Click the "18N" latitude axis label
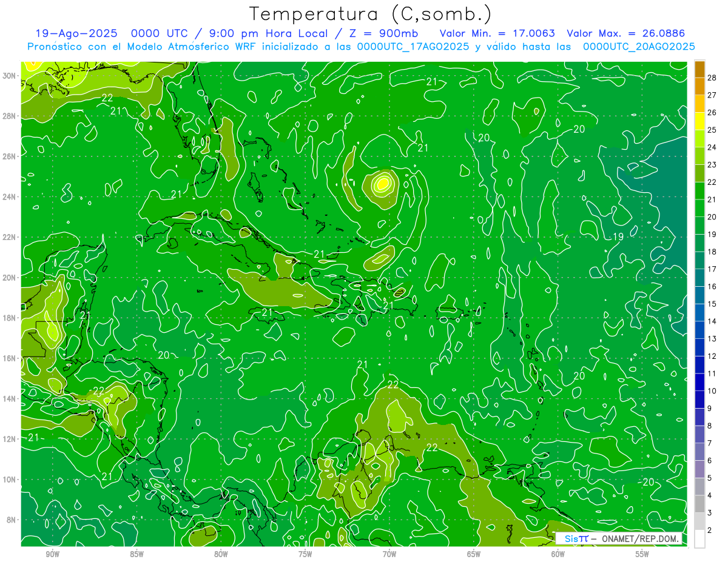Image resolution: width=728 pixels, height=562 pixels. (10, 318)
